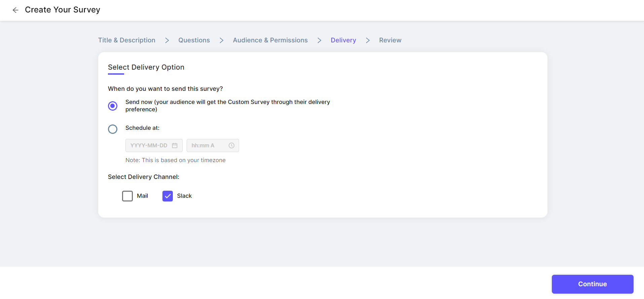The width and height of the screenshot is (644, 299).
Task: Open the calendar icon in date field
Action: [x=175, y=146]
